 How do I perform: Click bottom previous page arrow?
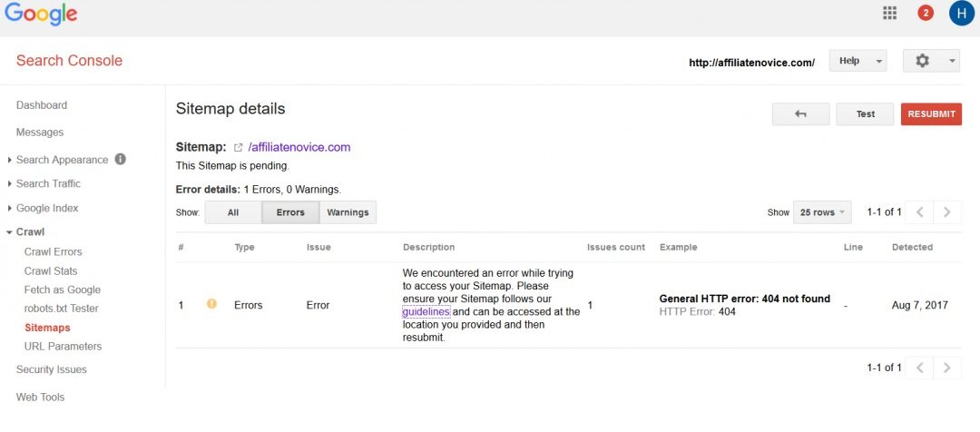pos(919,368)
